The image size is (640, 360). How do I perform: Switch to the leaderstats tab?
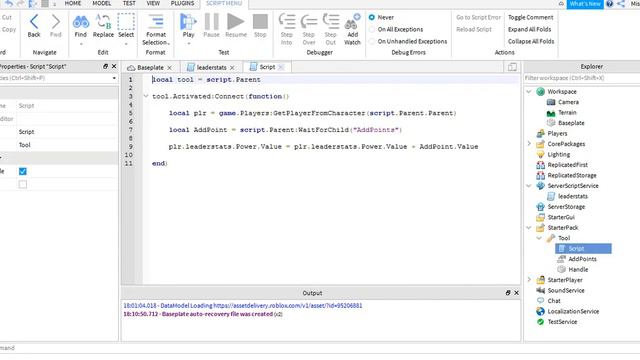tap(211, 67)
